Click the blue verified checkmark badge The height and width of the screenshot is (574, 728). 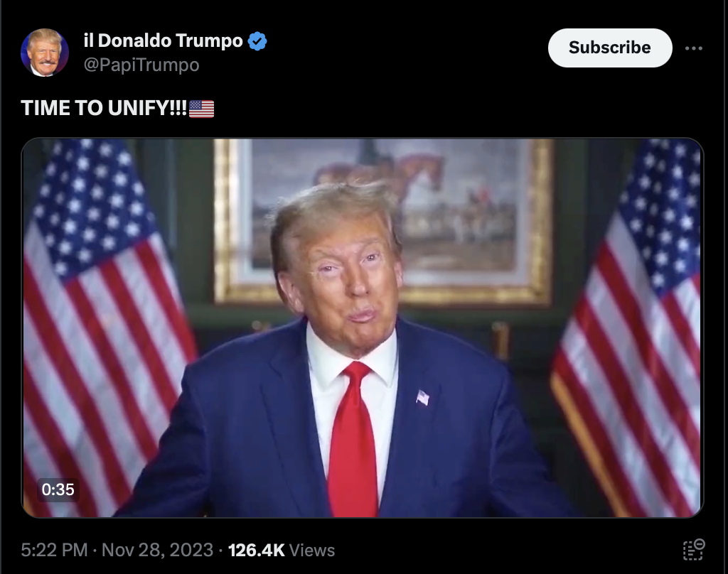[257, 41]
